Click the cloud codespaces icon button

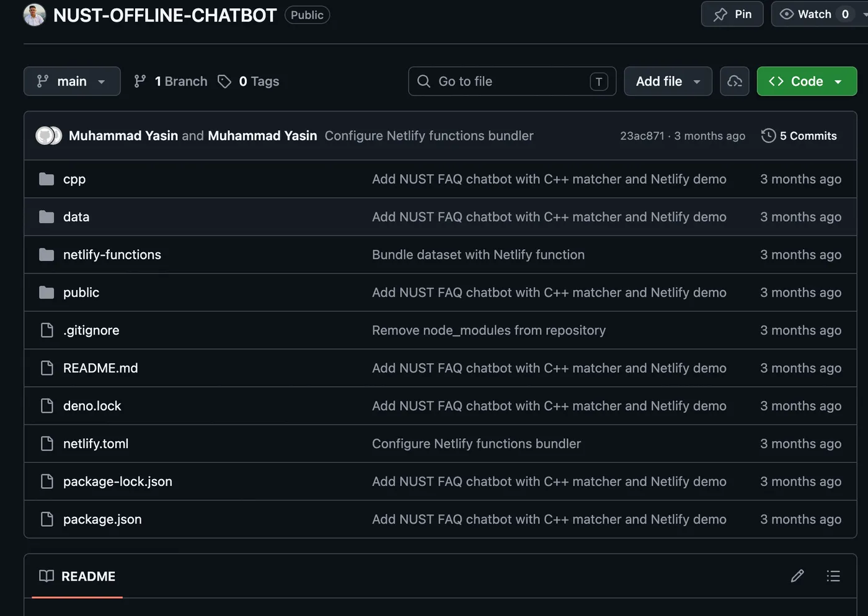[735, 81]
